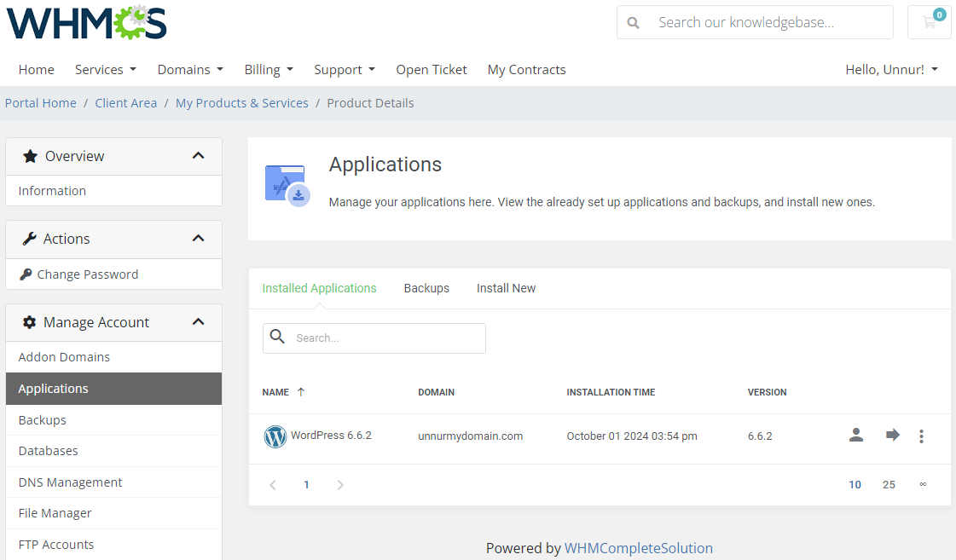Screen dimensions: 956x560
Task: Open the WHMCompleteSolution footer link
Action: pyautogui.click(x=639, y=548)
